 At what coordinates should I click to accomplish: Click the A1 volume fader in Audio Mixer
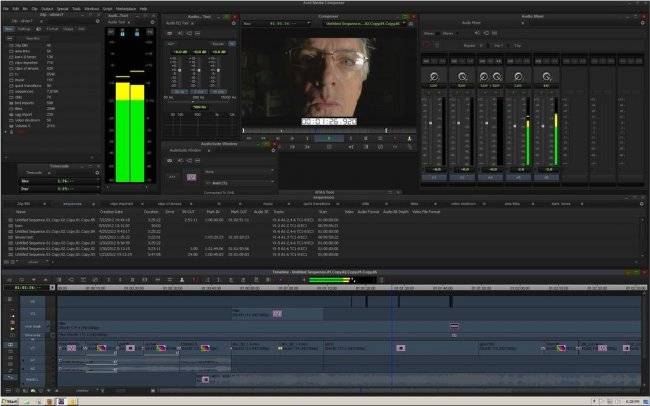(430, 123)
